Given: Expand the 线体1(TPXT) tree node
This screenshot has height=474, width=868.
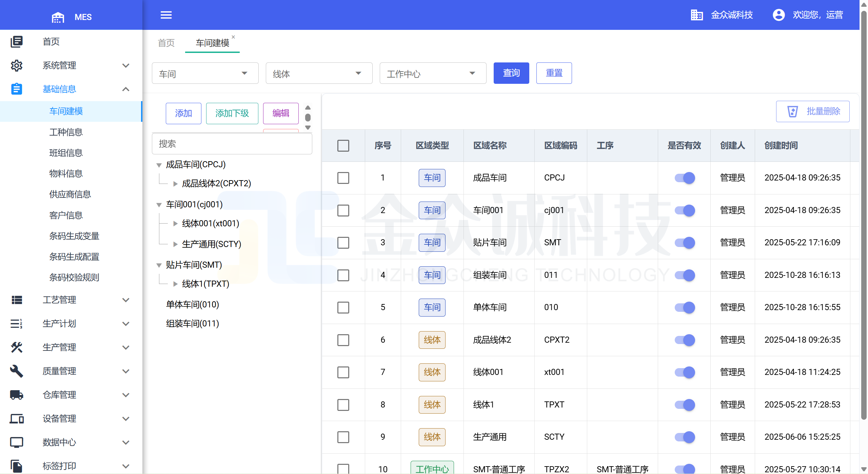Looking at the screenshot, I should tap(175, 284).
